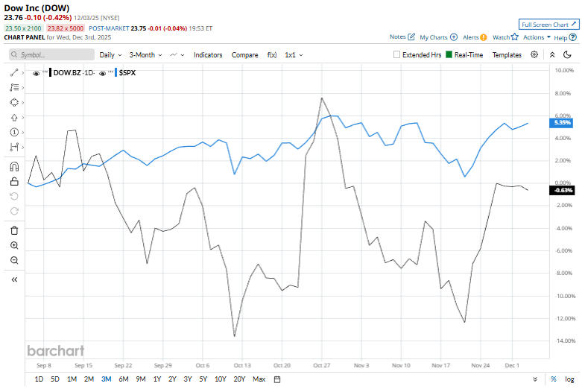Select the shapes drawing tool
Screen dimensions: 582x392
pyautogui.click(x=14, y=102)
